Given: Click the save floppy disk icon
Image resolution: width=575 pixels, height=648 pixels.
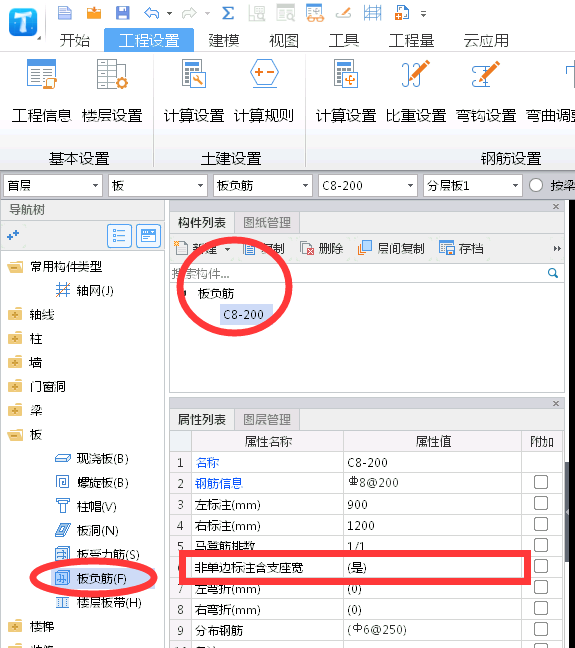Looking at the screenshot, I should click(123, 13).
